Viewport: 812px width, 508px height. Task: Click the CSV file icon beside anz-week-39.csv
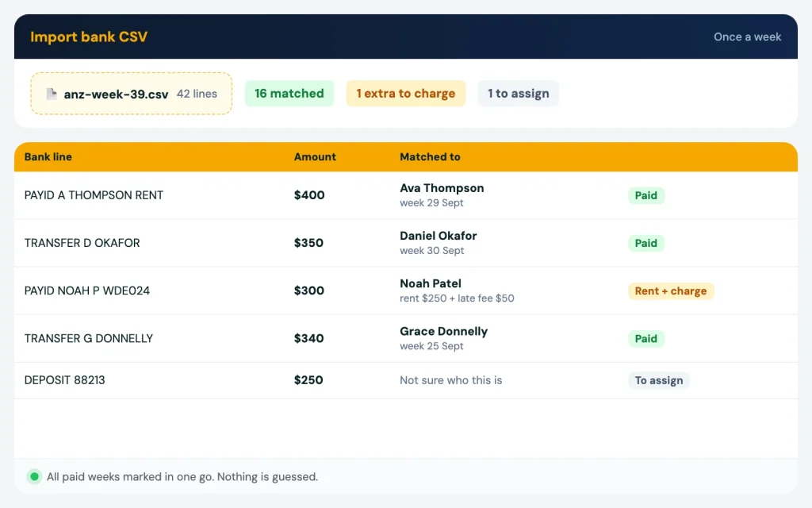point(52,94)
